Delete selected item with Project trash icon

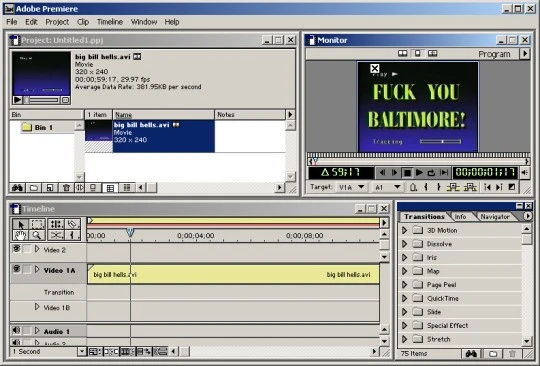coord(66,188)
